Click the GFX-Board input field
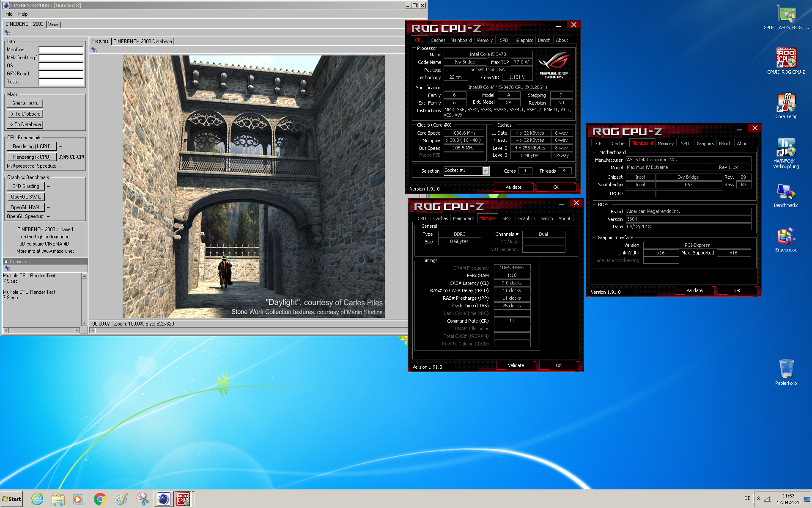This screenshot has height=508, width=812. point(61,74)
